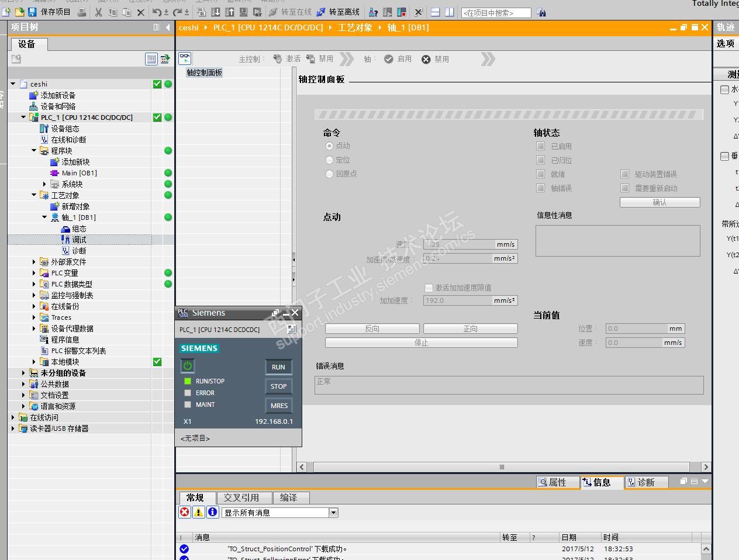
Task: Click the 正向 forward jog button
Action: [x=471, y=329]
